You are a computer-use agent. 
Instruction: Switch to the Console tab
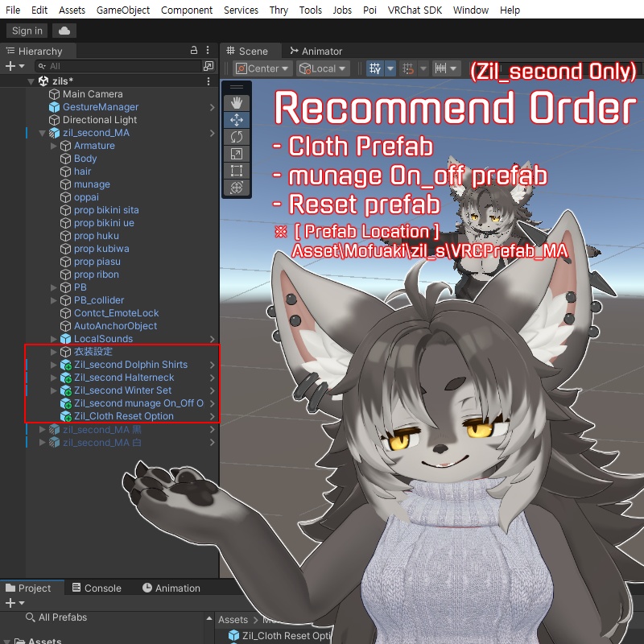(97, 588)
